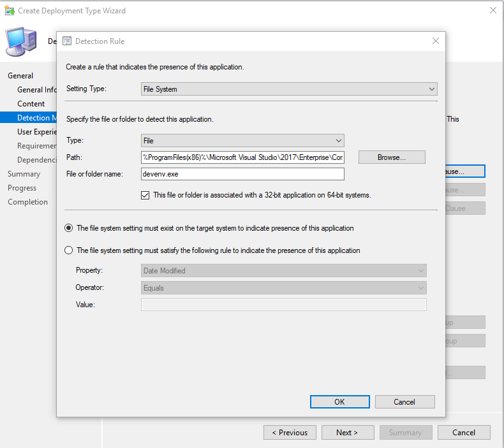Screen dimensions: 504x448
Task: Open the Property dropdown showing Date Modified
Action: point(283,271)
